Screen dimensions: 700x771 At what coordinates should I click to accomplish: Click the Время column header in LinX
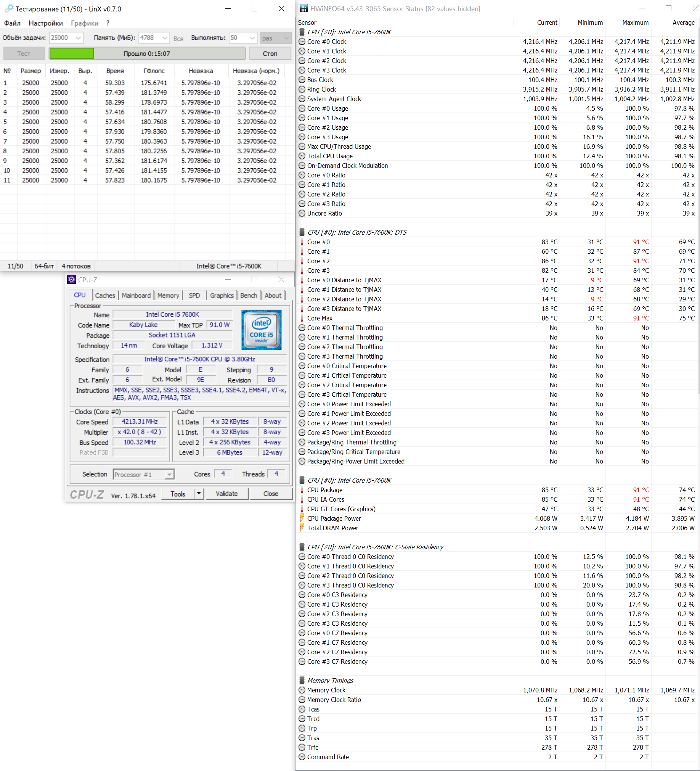click(x=115, y=71)
